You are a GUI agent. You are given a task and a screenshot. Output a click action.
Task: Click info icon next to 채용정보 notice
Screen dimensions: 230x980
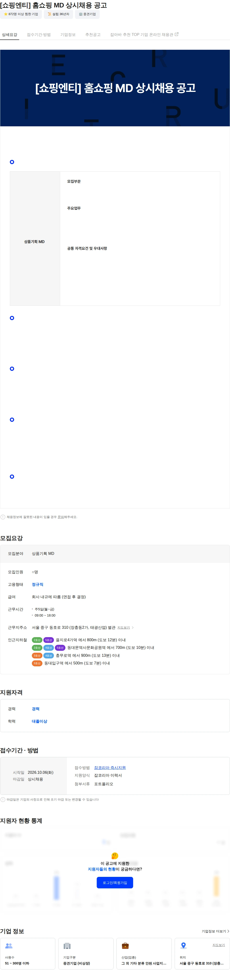click(3, 517)
